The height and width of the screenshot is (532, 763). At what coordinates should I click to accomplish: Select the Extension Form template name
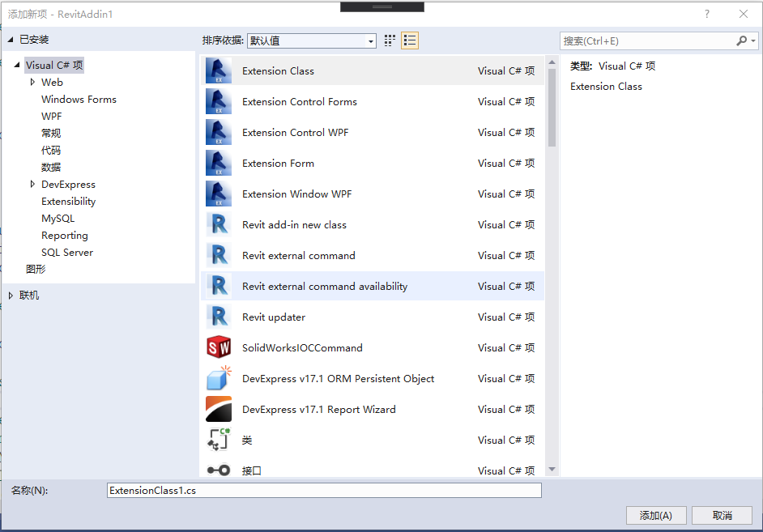[x=278, y=164]
